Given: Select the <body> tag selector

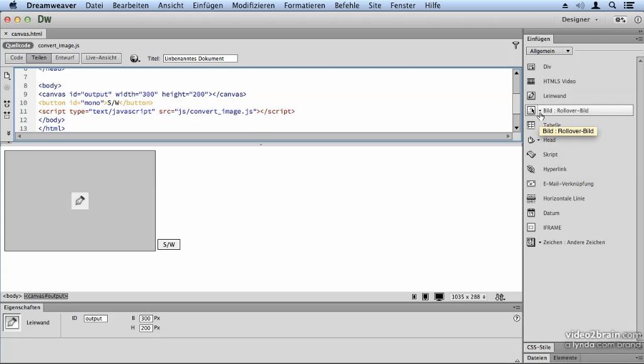Looking at the screenshot, I should click(13, 296).
